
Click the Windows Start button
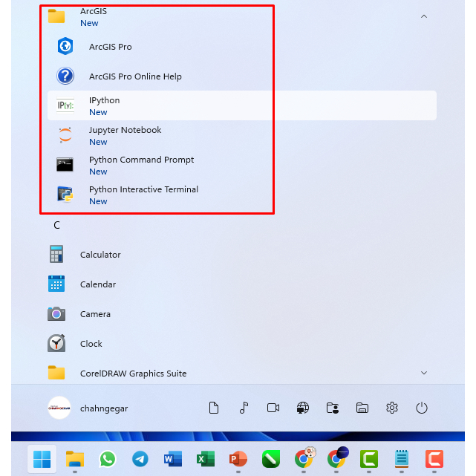(x=42, y=458)
